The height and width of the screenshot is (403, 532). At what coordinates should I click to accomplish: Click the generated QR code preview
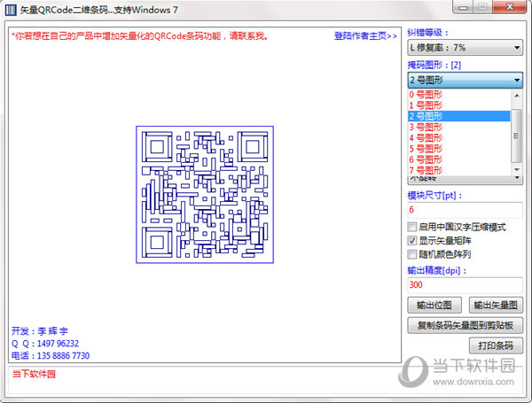[x=205, y=195]
